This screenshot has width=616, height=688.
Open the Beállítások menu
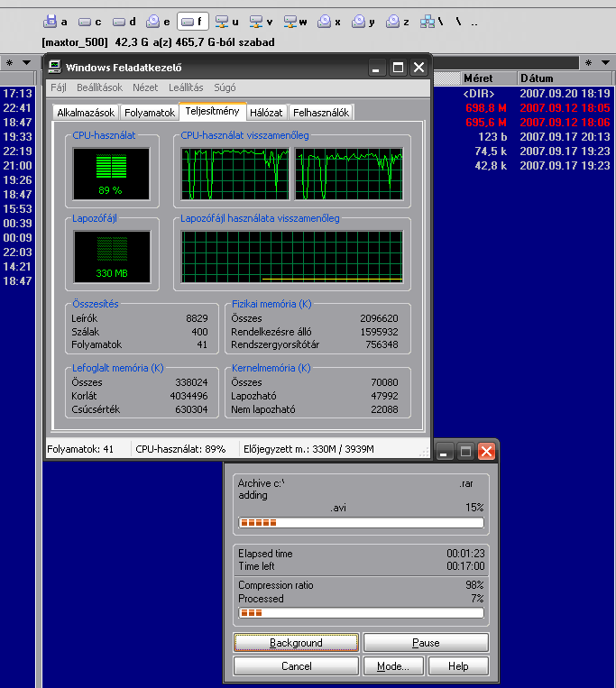[99, 87]
